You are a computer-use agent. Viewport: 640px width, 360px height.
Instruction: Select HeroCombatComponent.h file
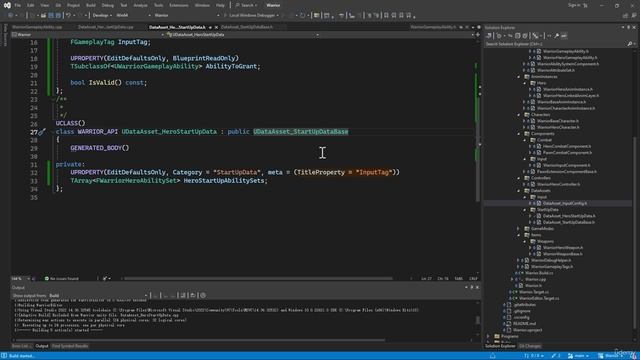point(567,147)
